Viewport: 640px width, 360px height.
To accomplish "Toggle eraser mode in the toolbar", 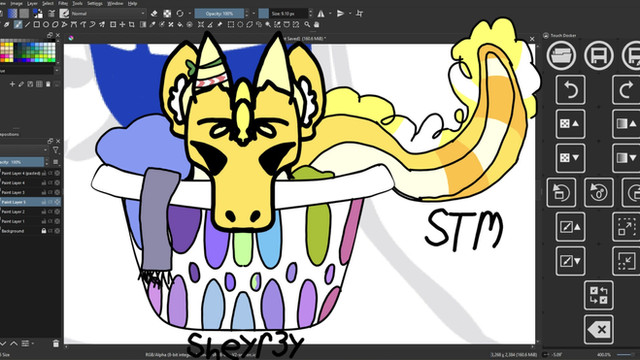I will pyautogui.click(x=154, y=13).
